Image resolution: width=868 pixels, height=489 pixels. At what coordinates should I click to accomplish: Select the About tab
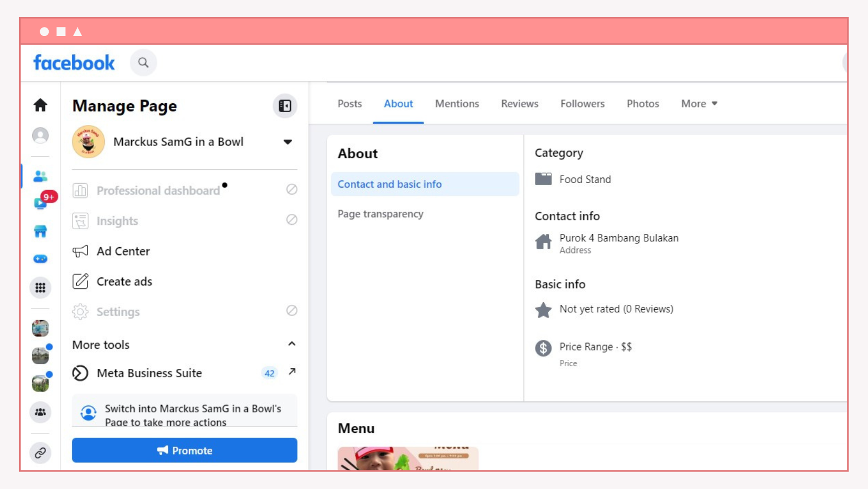tap(399, 104)
